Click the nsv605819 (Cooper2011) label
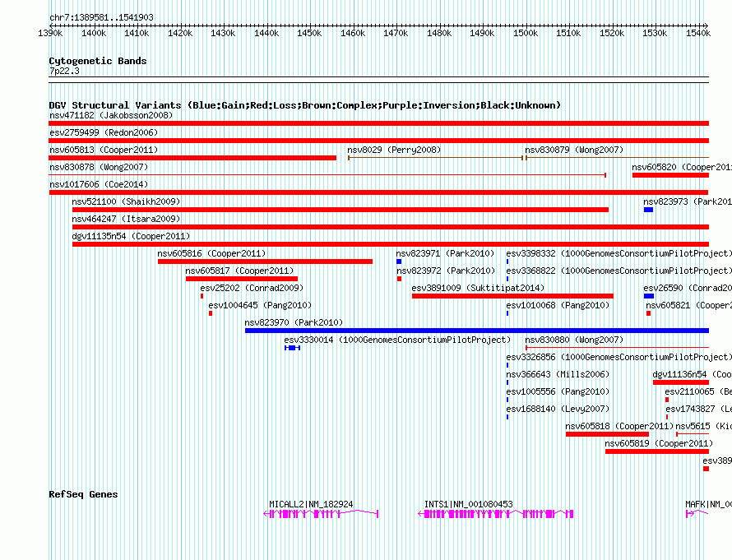Image resolution: width=732 pixels, height=560 pixels. point(659,443)
